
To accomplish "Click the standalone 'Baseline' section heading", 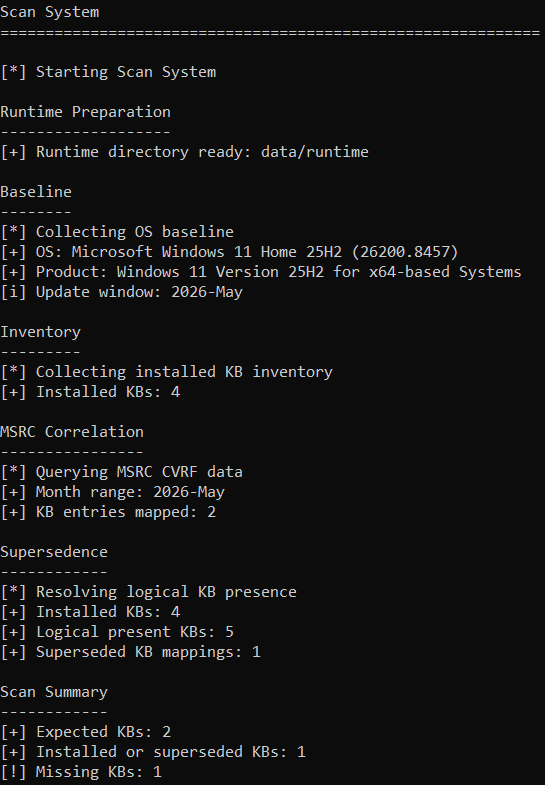I will [36, 192].
